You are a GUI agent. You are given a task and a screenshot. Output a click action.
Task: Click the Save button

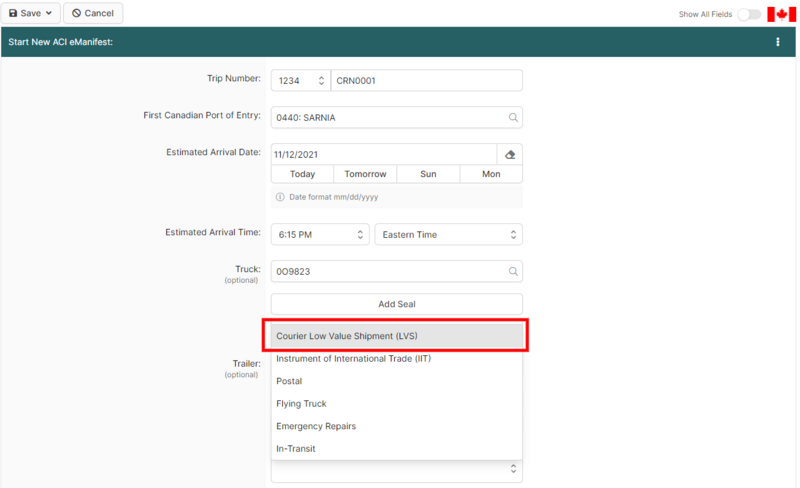31,13
